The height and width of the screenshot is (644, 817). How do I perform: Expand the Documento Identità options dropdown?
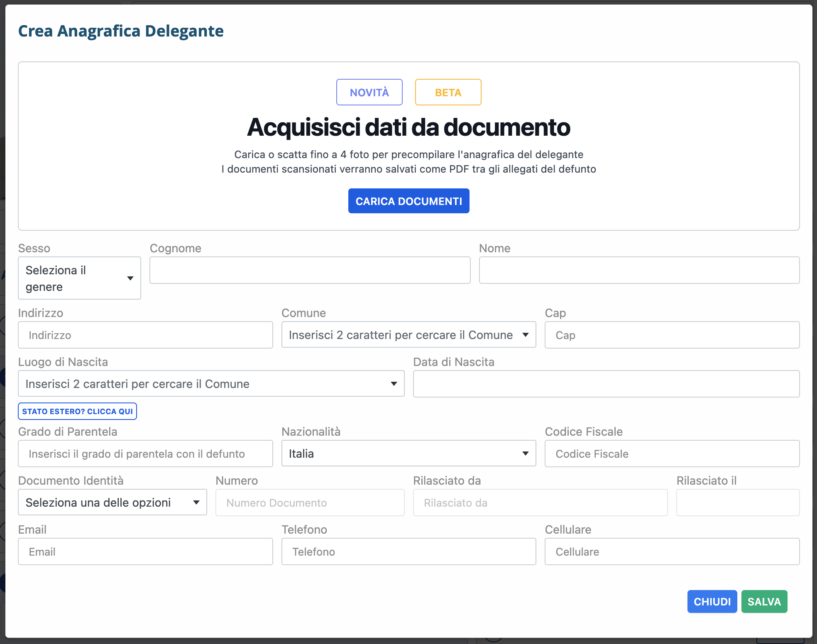click(x=112, y=503)
